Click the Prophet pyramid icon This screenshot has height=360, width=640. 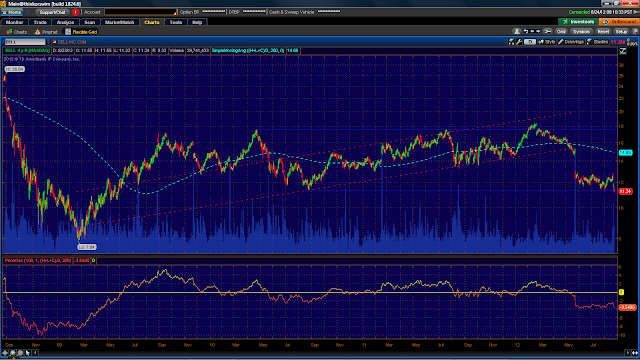click(38, 32)
